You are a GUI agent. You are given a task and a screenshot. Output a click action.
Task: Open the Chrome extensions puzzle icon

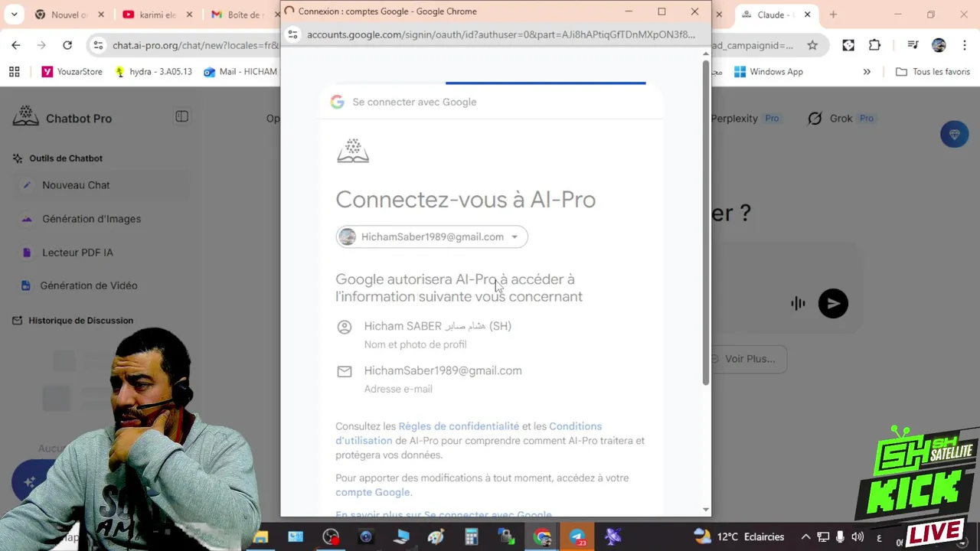pyautogui.click(x=874, y=45)
